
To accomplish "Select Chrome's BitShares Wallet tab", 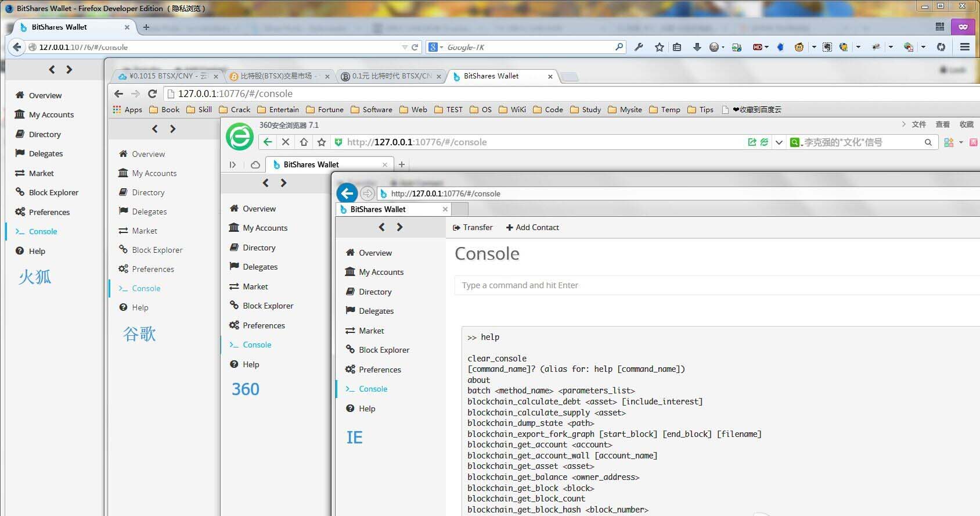I will point(503,76).
